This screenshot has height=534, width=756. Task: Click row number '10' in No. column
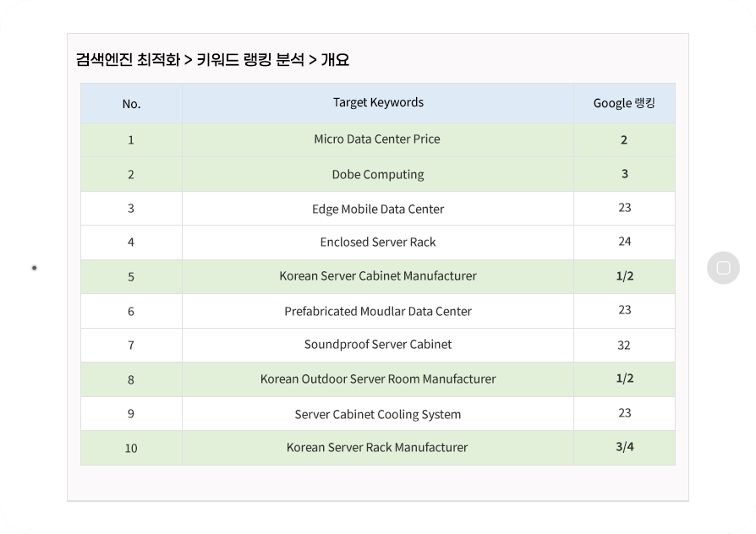click(131, 448)
